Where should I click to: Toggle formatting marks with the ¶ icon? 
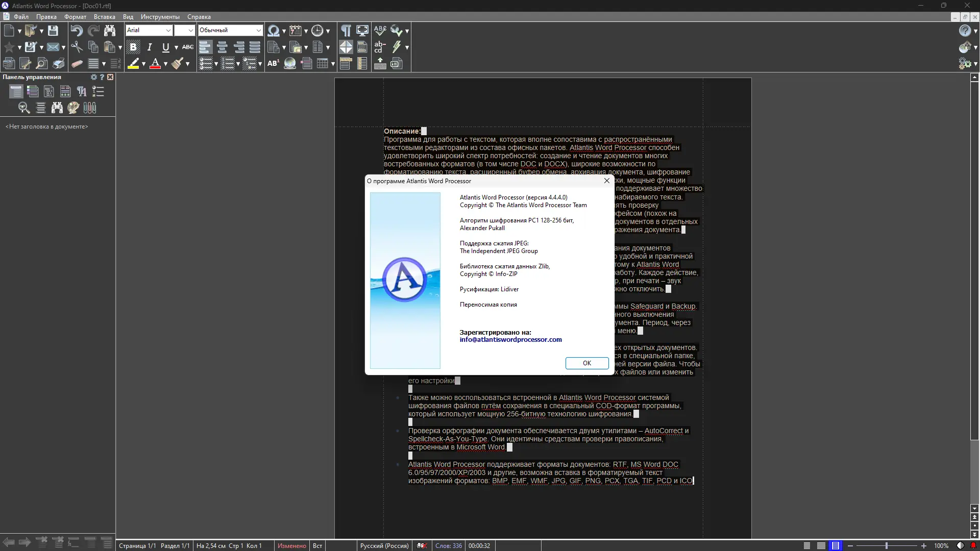click(x=346, y=31)
